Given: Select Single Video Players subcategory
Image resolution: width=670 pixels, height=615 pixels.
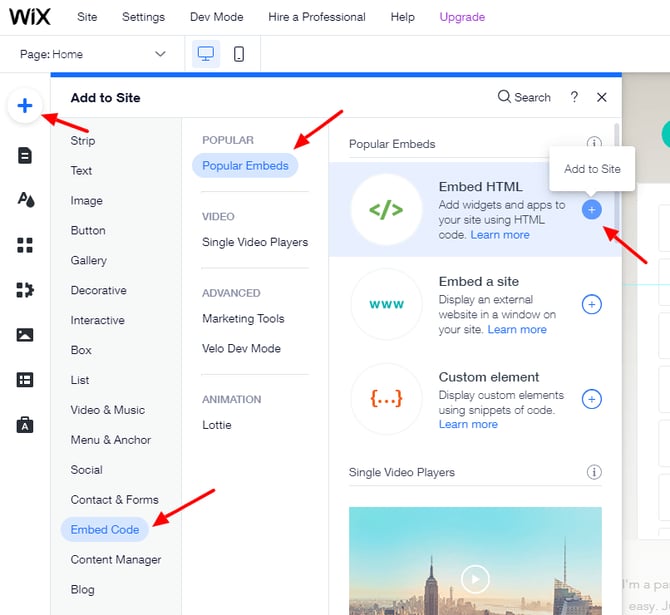Looking at the screenshot, I should click(x=255, y=242).
